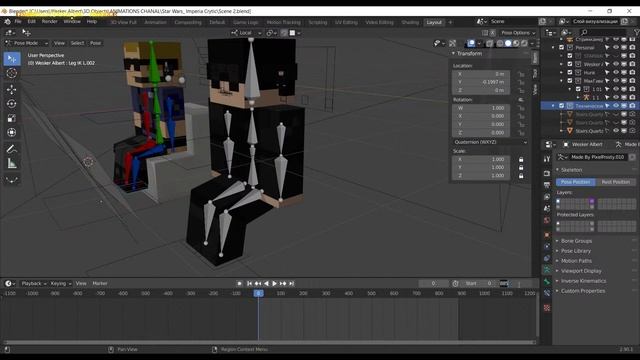Toggle the lock on Location Y
The height and width of the screenshot is (360, 640).
[521, 82]
